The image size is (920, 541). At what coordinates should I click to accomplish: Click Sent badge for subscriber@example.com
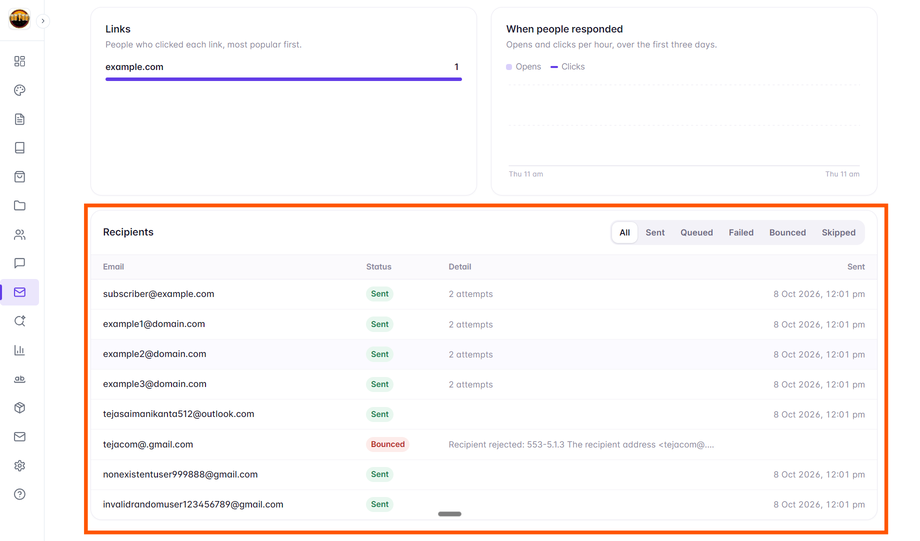pos(380,294)
